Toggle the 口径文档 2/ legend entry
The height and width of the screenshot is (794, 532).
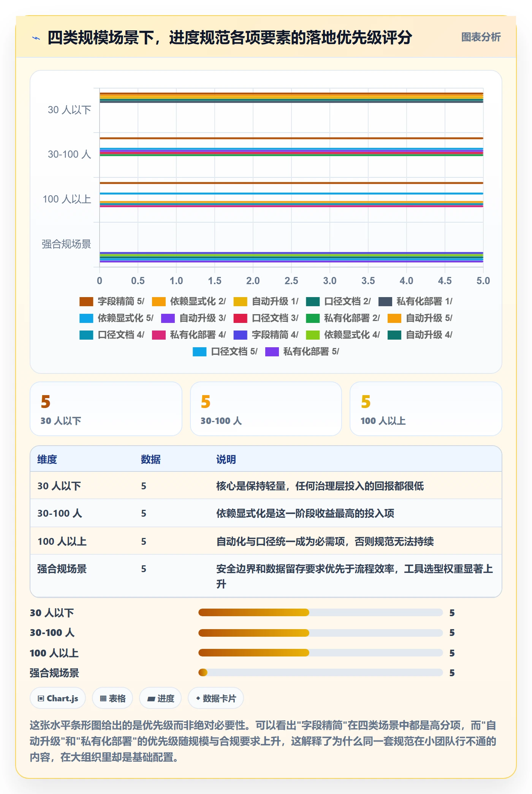pos(339,301)
